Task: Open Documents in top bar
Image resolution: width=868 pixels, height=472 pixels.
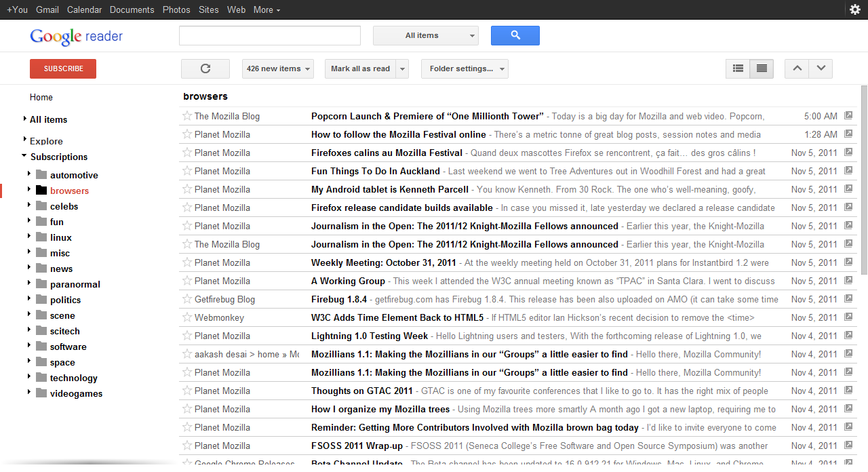Action: pyautogui.click(x=132, y=9)
